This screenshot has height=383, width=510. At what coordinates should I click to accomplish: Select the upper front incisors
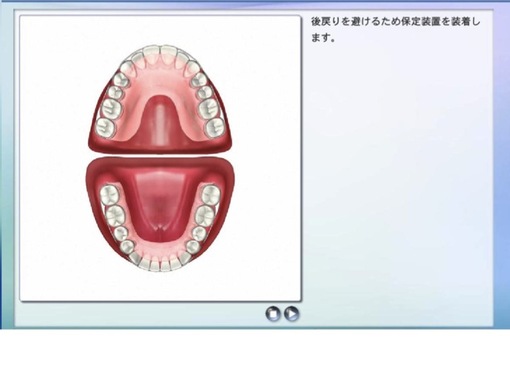160,54
